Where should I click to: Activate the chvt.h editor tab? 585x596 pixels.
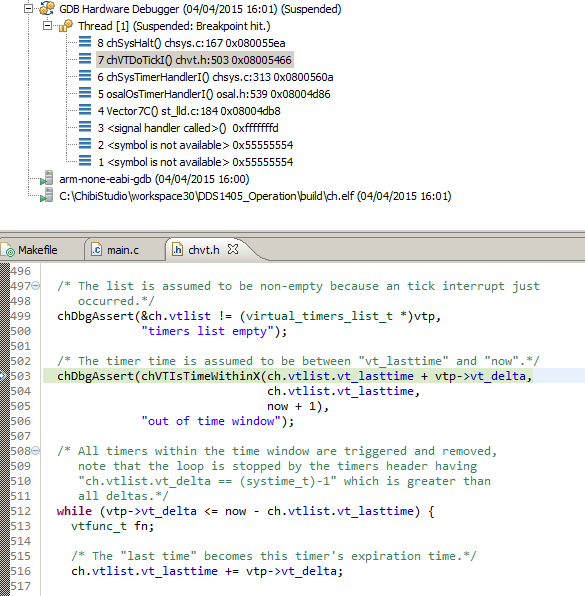[x=204, y=250]
